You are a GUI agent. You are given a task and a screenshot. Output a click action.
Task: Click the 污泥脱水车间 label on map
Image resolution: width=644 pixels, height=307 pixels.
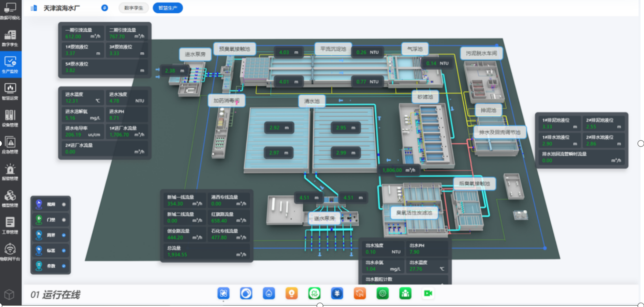(x=481, y=53)
